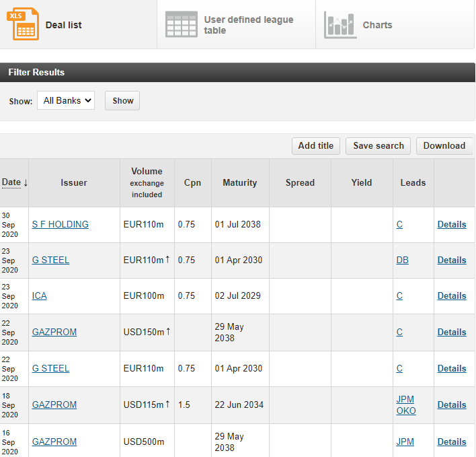The width and height of the screenshot is (476, 457).
Task: Click lead C in the USD150m GAZPROM row
Action: tap(399, 332)
